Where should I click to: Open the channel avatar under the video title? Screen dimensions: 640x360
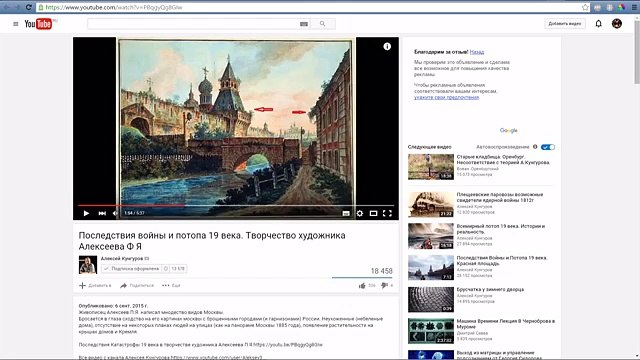click(x=88, y=264)
